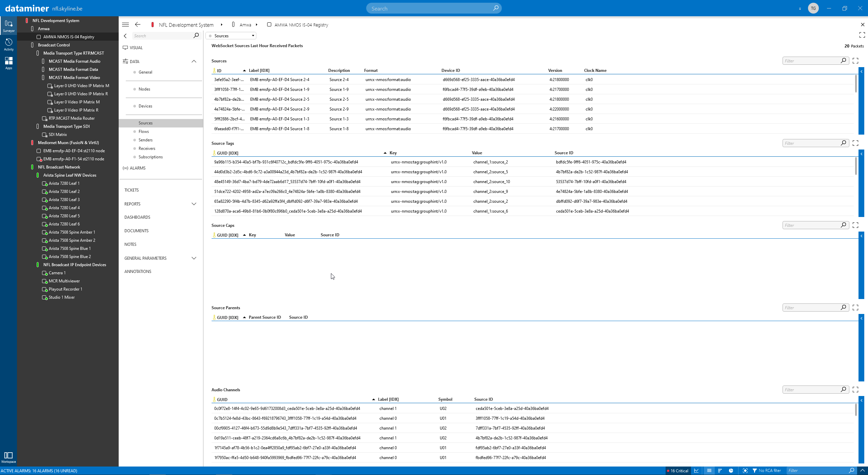Enter full screen for the Sources page

point(862,35)
